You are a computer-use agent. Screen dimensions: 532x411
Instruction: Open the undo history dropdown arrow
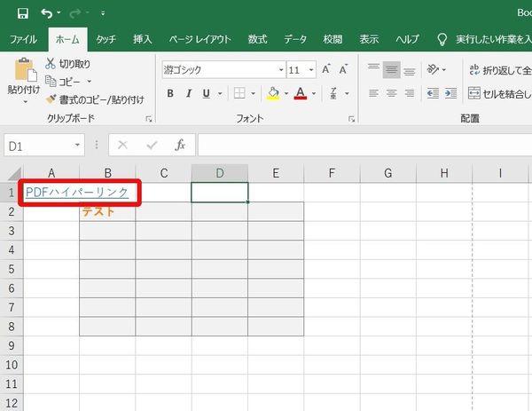(59, 13)
